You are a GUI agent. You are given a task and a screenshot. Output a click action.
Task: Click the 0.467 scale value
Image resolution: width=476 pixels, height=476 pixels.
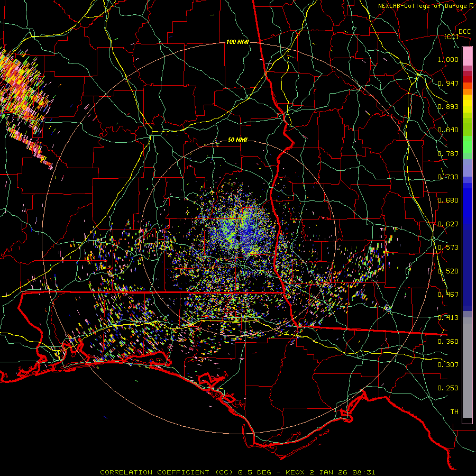tap(448, 295)
